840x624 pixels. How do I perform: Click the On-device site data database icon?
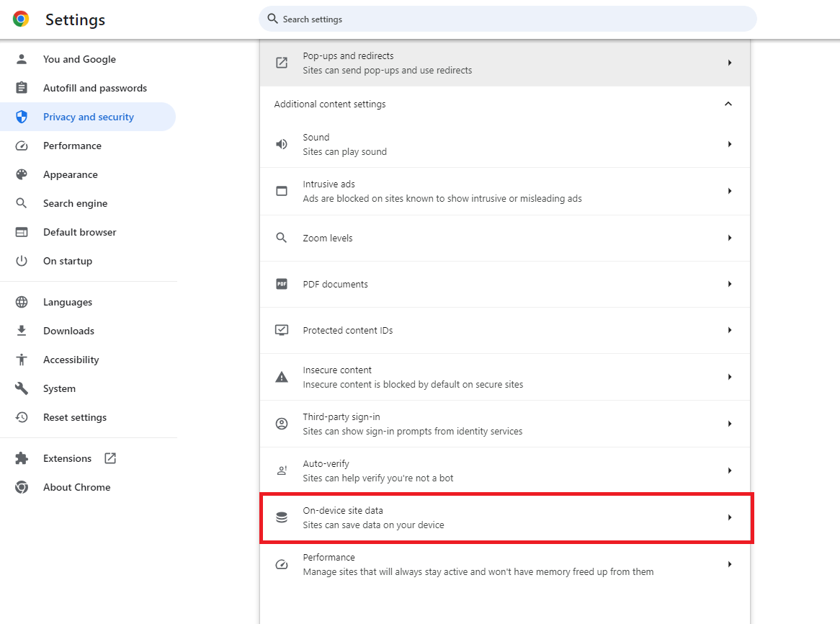pyautogui.click(x=282, y=517)
